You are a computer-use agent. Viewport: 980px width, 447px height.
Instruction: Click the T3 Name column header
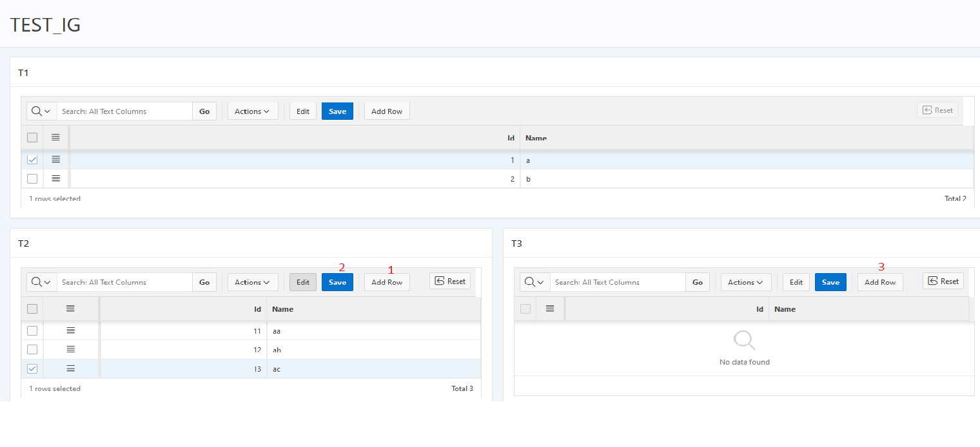(868, 309)
